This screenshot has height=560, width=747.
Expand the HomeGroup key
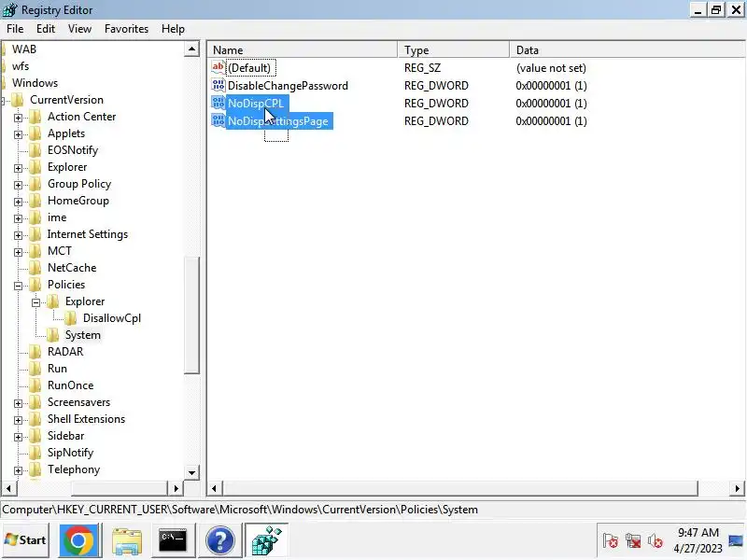click(x=18, y=202)
